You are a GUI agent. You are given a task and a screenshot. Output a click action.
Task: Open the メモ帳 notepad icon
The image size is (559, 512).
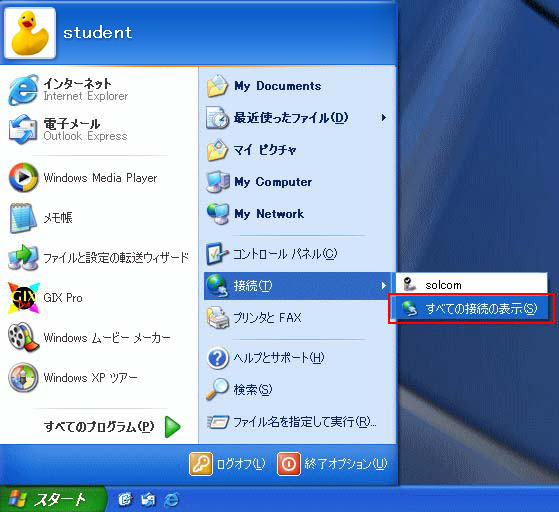coord(23,217)
